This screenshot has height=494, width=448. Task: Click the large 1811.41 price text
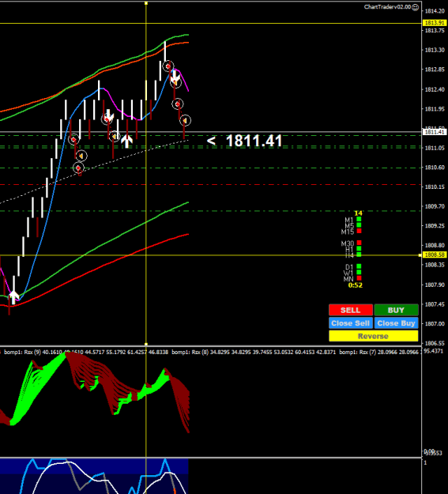click(254, 141)
